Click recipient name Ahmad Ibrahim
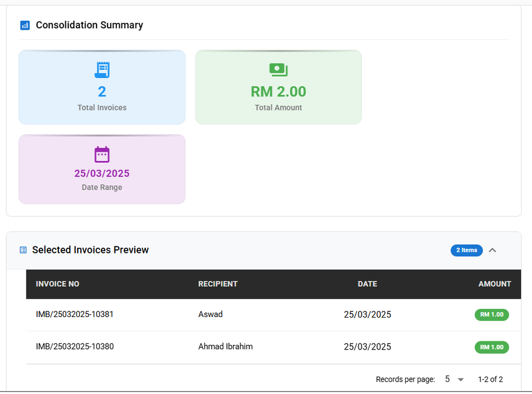The width and height of the screenshot is (532, 394). [225, 347]
